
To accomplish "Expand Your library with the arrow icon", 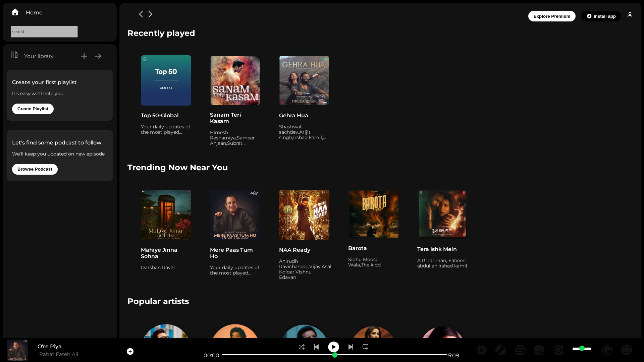I will click(x=98, y=56).
